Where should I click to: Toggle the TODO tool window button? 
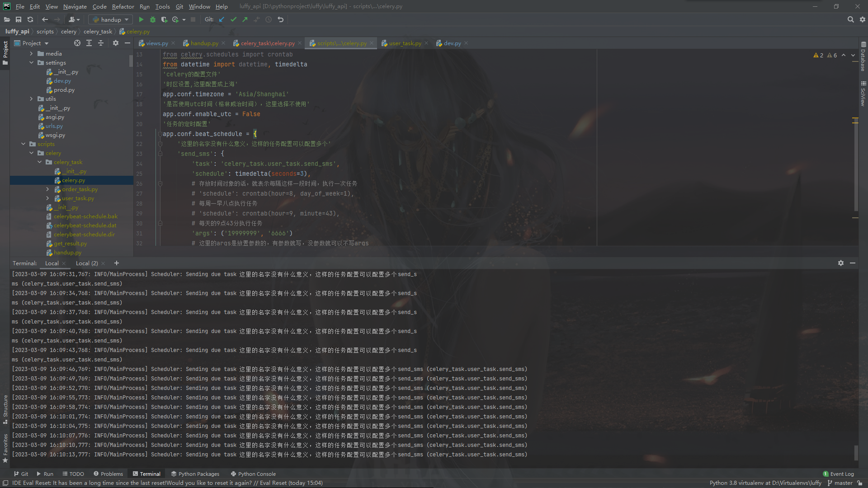point(73,474)
